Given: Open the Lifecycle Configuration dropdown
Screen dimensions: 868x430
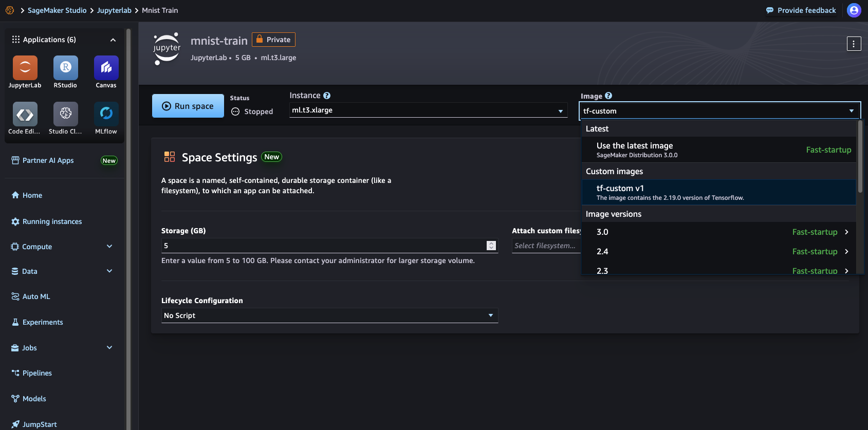Looking at the screenshot, I should coord(329,315).
